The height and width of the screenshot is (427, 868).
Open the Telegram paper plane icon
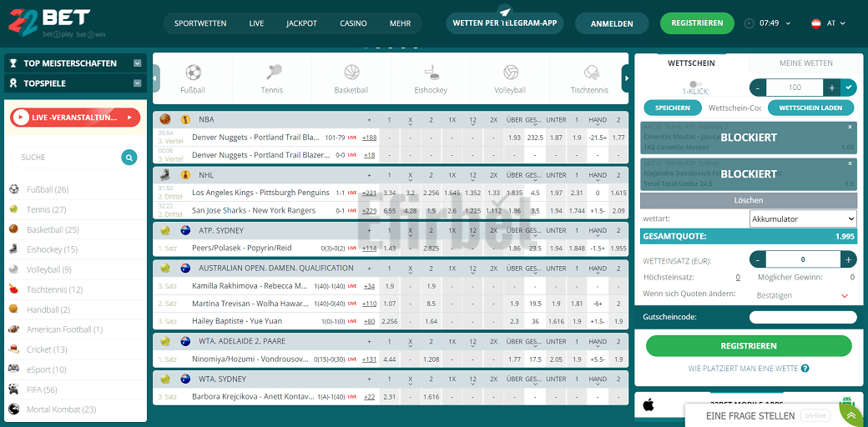click(504, 11)
